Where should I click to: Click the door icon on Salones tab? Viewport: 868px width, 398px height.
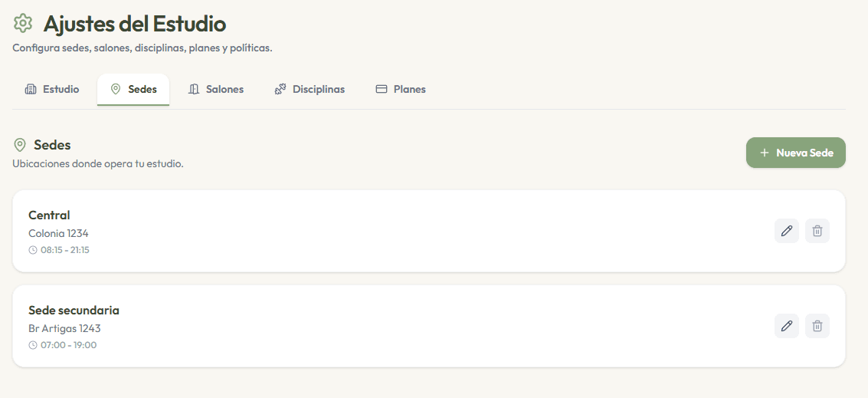coord(194,89)
